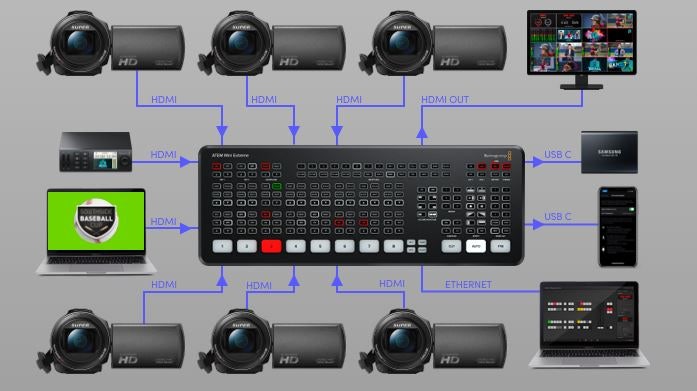This screenshot has width=697, height=391.
Task: Click the HDMI OUT label
Action: click(x=445, y=100)
